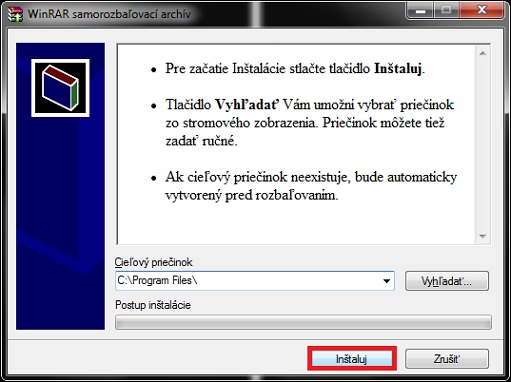Click the bold word "Vyhľadať" in the instructions
Image resolution: width=511 pixels, height=382 pixels.
[x=246, y=105]
